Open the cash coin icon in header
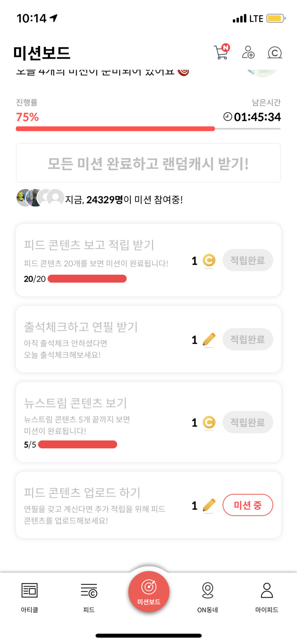 pos(274,53)
